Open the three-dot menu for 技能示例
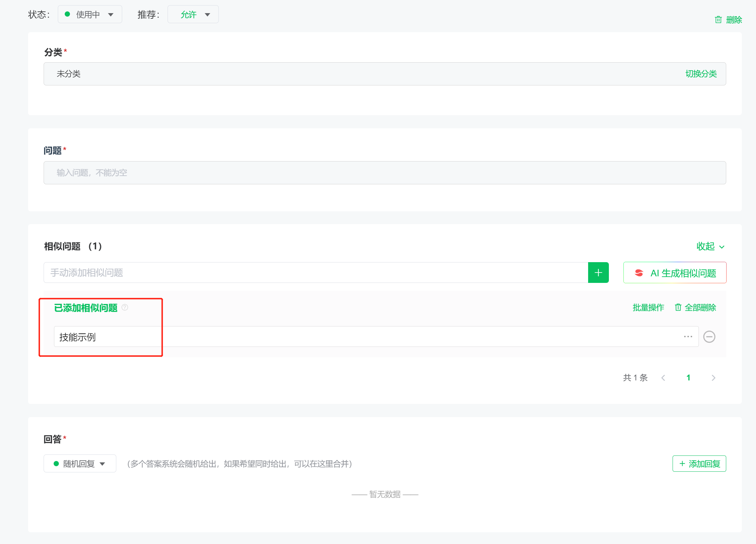756x544 pixels. point(688,336)
